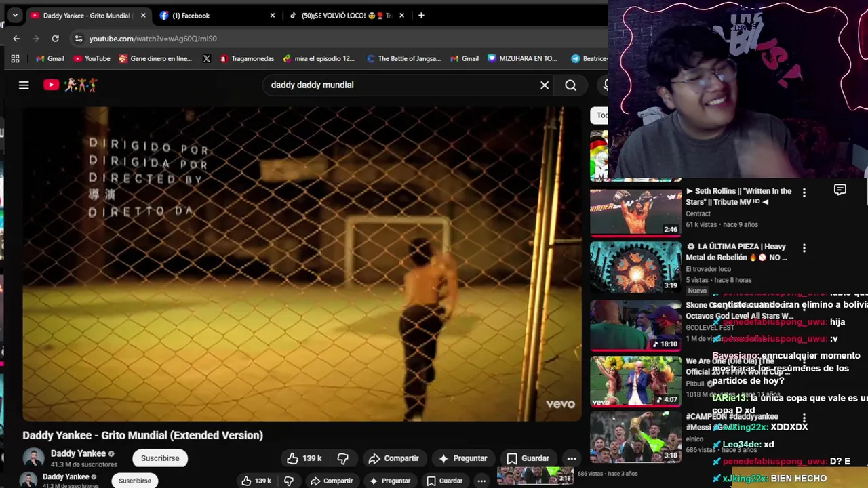Image resolution: width=868 pixels, height=488 pixels.
Task: Click the main video player to pause
Action: 302,264
